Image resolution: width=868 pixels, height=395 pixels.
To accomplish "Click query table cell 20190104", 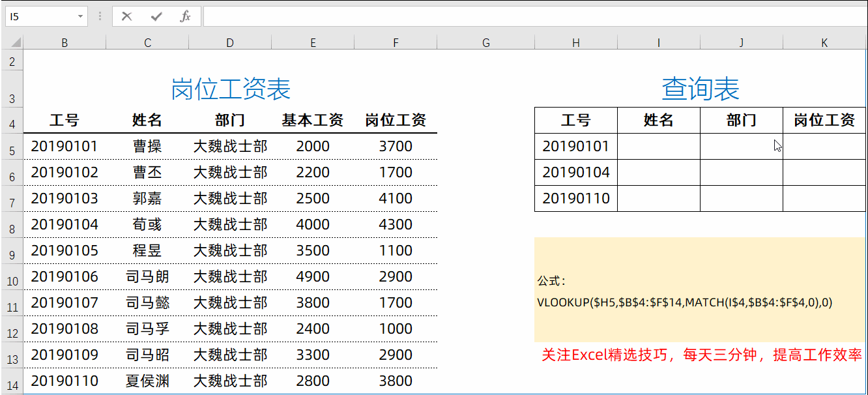I will click(576, 173).
